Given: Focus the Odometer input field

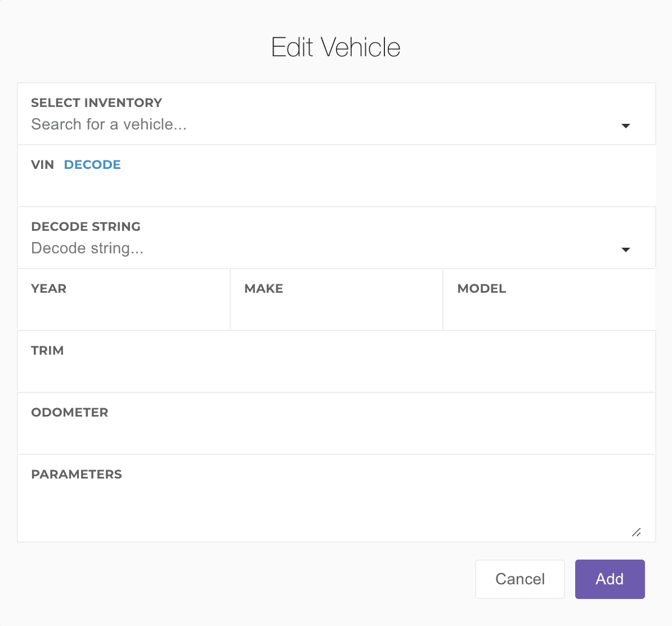Looking at the screenshot, I should (x=336, y=435).
